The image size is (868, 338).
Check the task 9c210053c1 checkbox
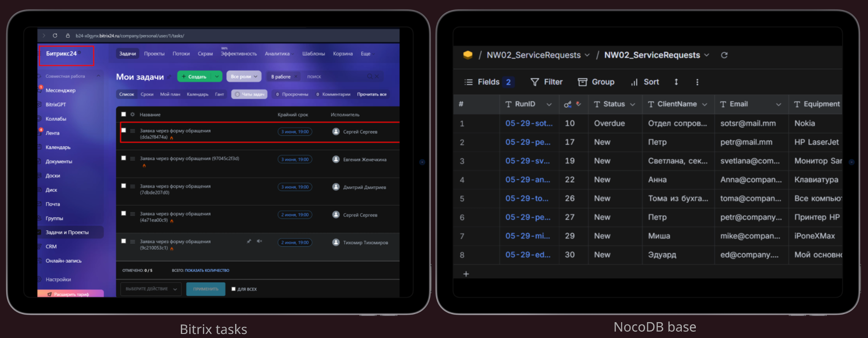tap(123, 241)
